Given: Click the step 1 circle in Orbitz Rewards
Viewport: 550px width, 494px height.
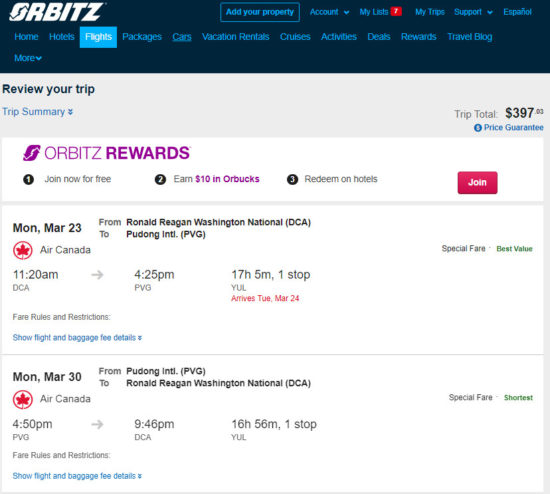Looking at the screenshot, I should 28,180.
